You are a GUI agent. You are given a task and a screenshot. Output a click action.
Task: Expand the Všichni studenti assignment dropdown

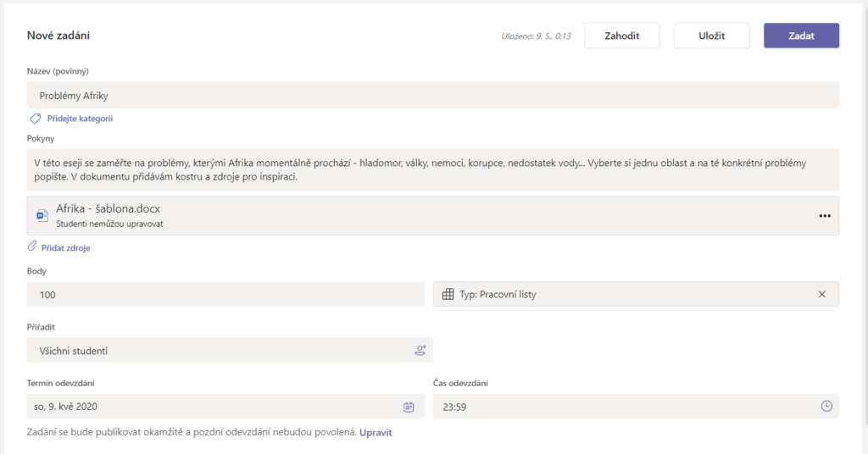[220, 350]
